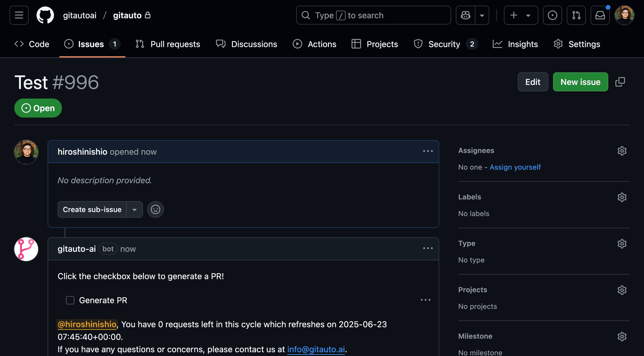This screenshot has height=356, width=644.
Task: Open the gitauto repository link
Action: tap(127, 15)
